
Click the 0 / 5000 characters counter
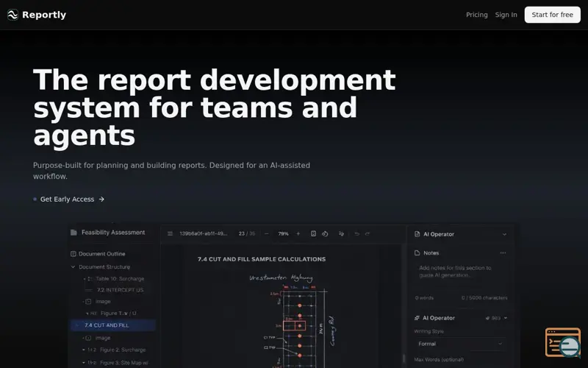click(484, 298)
